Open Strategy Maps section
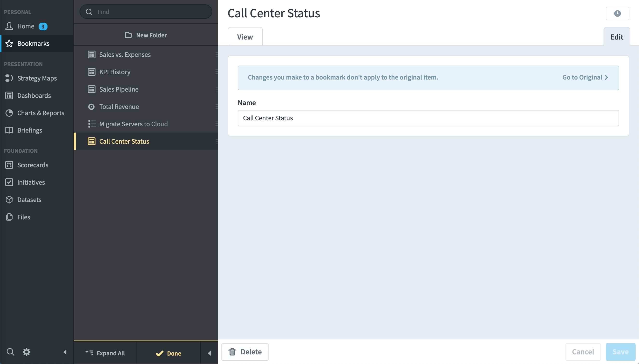Screen dimensions: 639x364 click(37, 78)
